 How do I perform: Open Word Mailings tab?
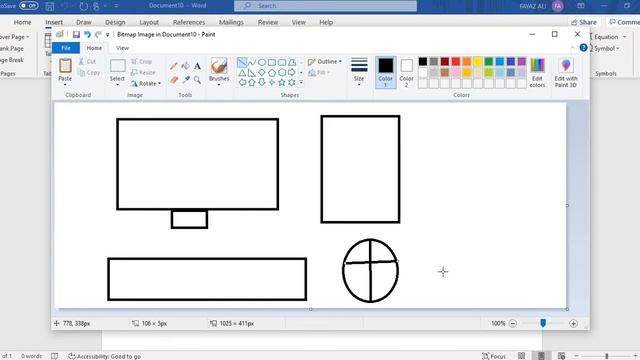click(231, 22)
